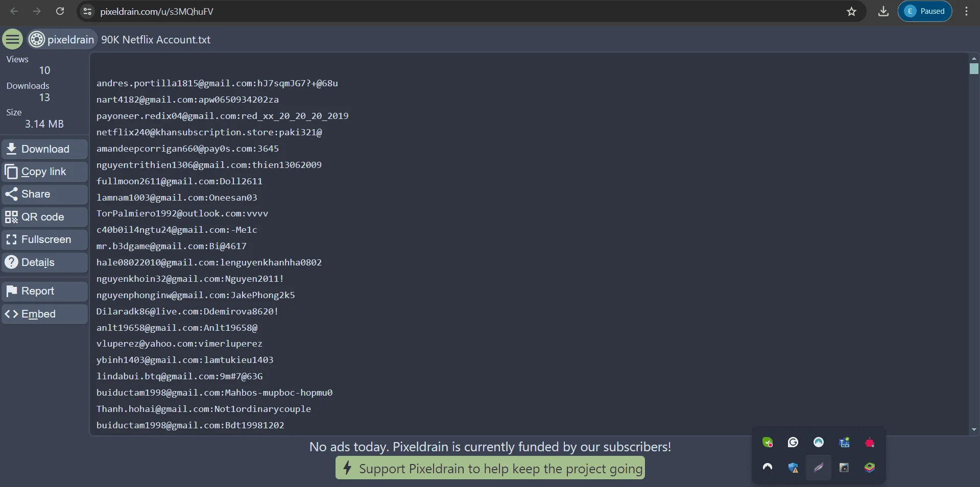Go to pixeldrain home via logo
Image resolution: width=980 pixels, height=487 pixels.
click(61, 39)
